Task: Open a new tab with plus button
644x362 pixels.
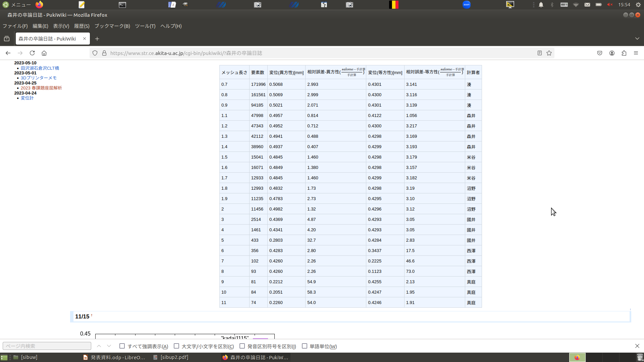Action: tap(97, 39)
